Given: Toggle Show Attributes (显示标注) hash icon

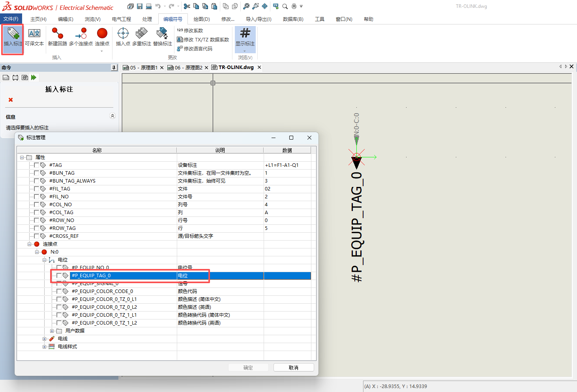Looking at the screenshot, I should (x=245, y=35).
